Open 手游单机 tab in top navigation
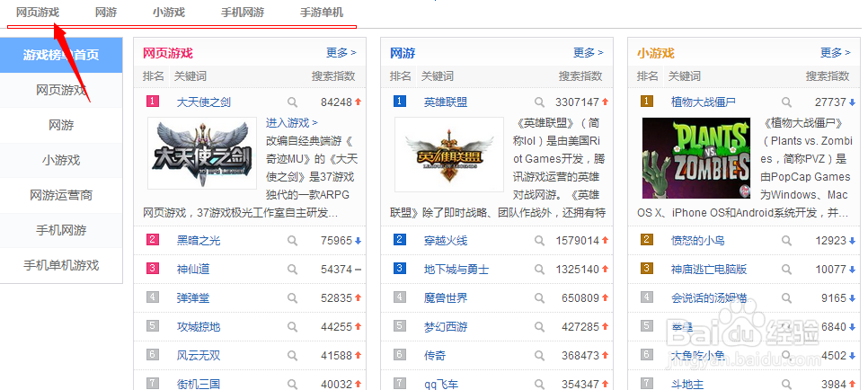The height and width of the screenshot is (390, 868). point(322,13)
